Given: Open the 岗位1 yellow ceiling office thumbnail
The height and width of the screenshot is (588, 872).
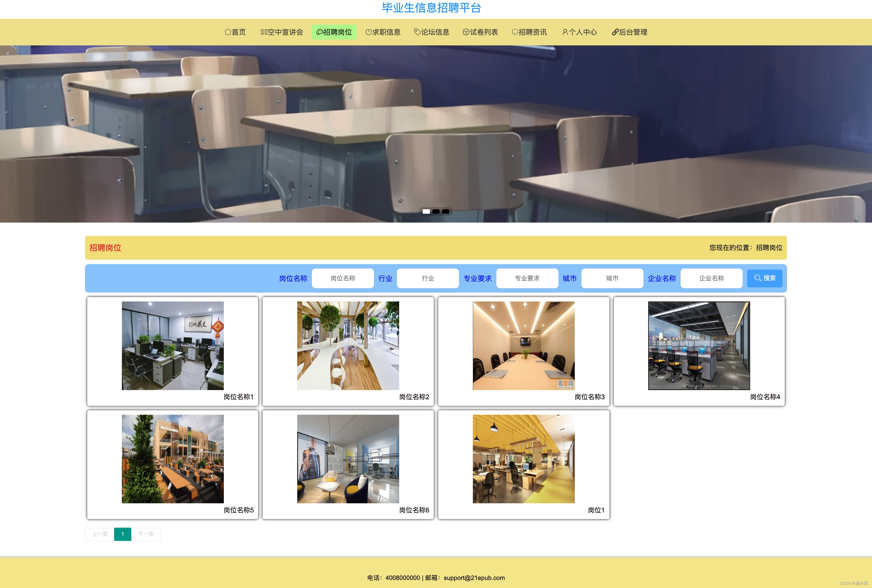Looking at the screenshot, I should 524,459.
